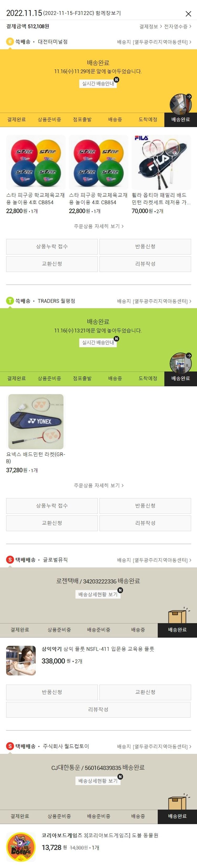Open 전자영수증 electronic receipt link

pyautogui.click(x=178, y=26)
